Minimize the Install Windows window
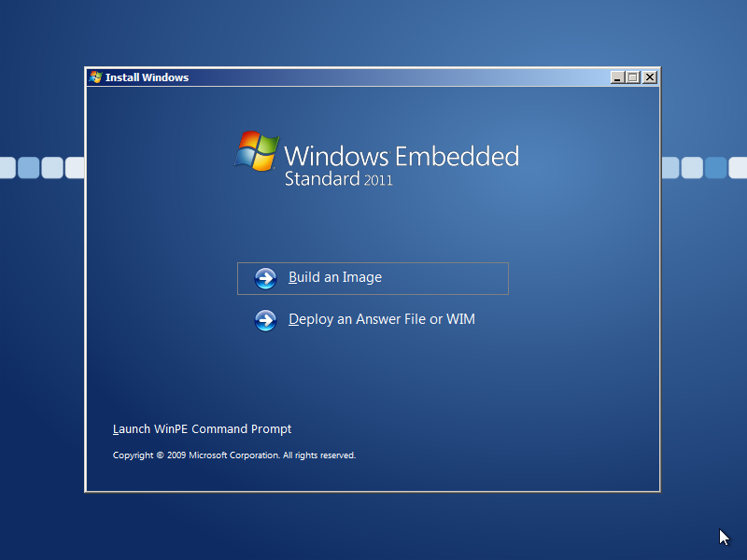Image resolution: width=747 pixels, height=560 pixels. pos(617,77)
